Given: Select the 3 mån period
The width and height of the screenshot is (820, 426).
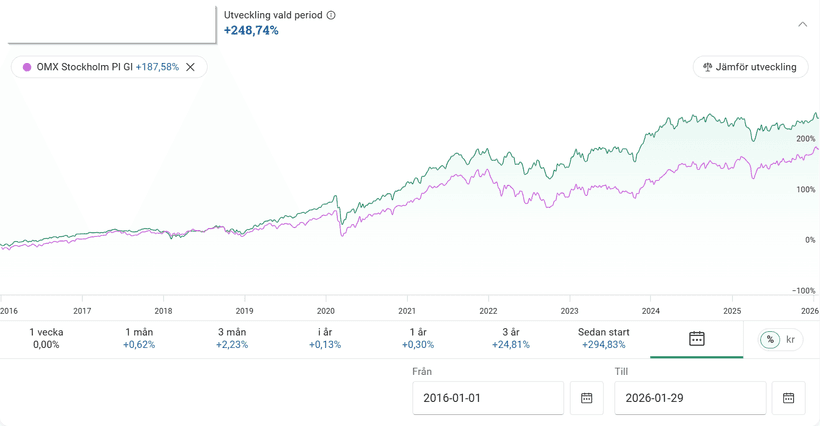Looking at the screenshot, I should [x=232, y=338].
